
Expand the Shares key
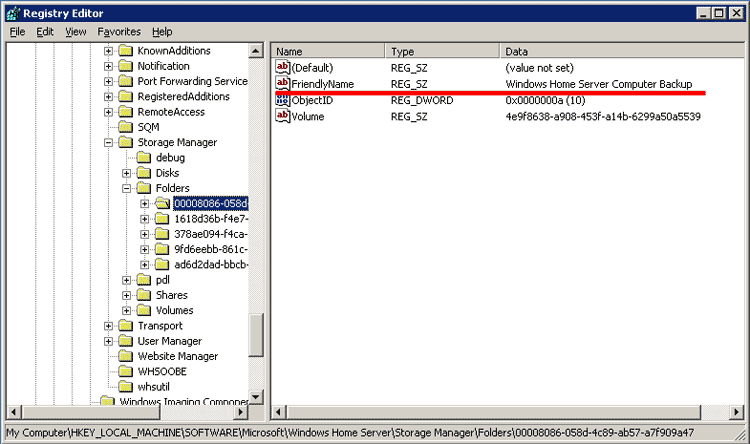pos(126,295)
